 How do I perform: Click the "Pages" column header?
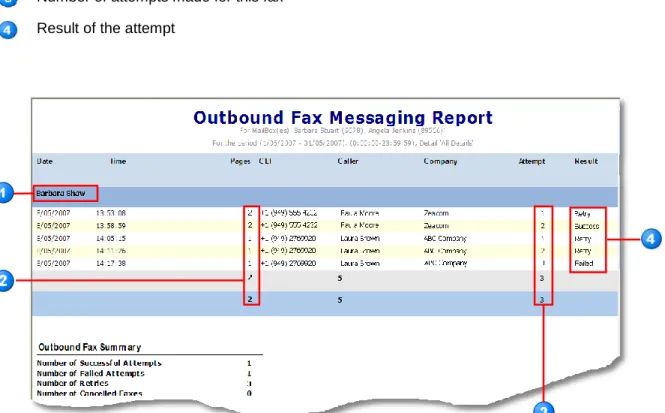[x=240, y=162]
